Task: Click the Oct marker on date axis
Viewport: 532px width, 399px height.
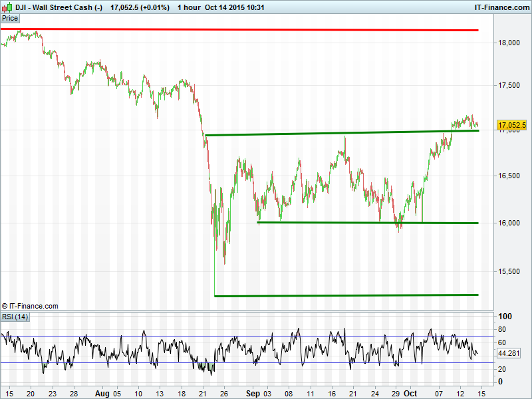Action: [x=412, y=393]
